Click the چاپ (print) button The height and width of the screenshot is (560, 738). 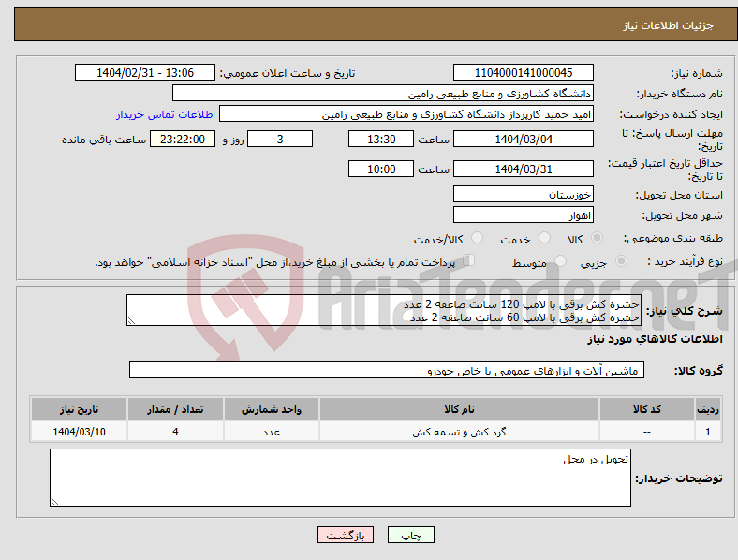click(410, 535)
